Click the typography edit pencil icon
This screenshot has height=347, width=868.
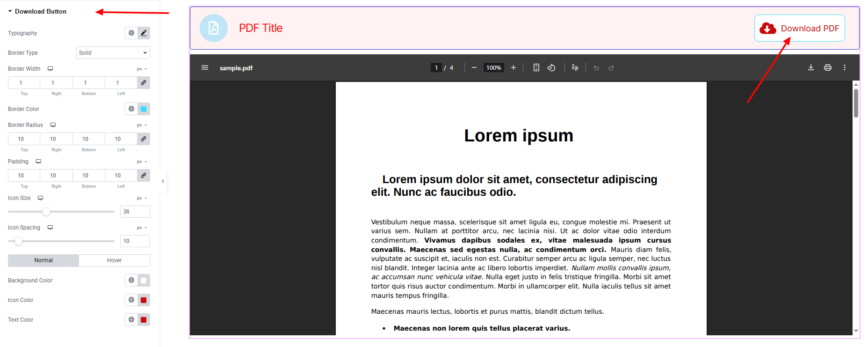point(144,33)
